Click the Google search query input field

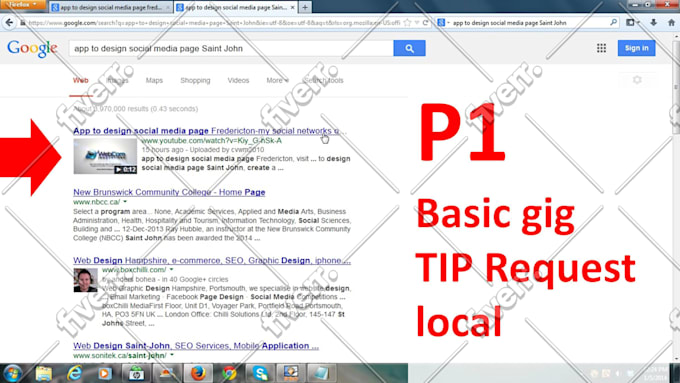(x=231, y=48)
